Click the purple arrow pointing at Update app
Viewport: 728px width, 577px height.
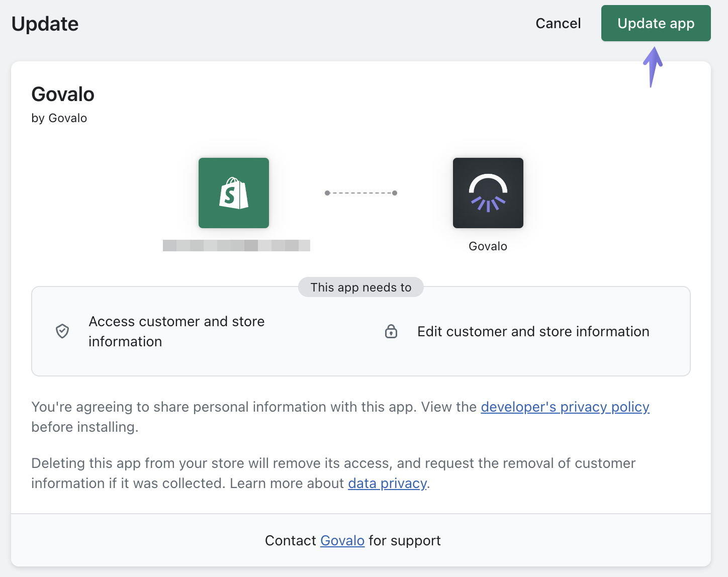click(x=653, y=66)
